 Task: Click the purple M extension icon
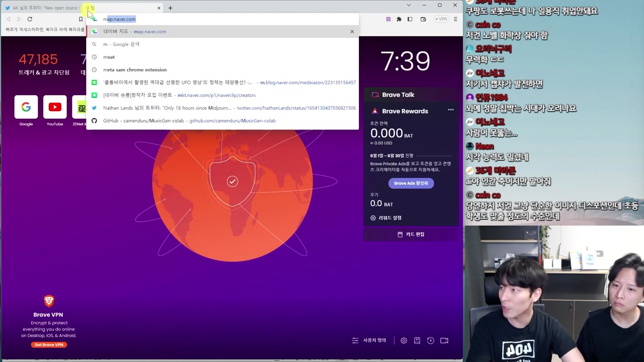388,19
